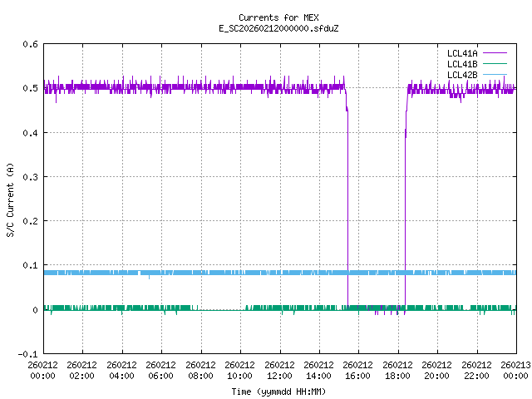Click the 'Time (yymmdd HH:MM)' x-axis label
The width and height of the screenshot is (532, 399).
(278, 392)
